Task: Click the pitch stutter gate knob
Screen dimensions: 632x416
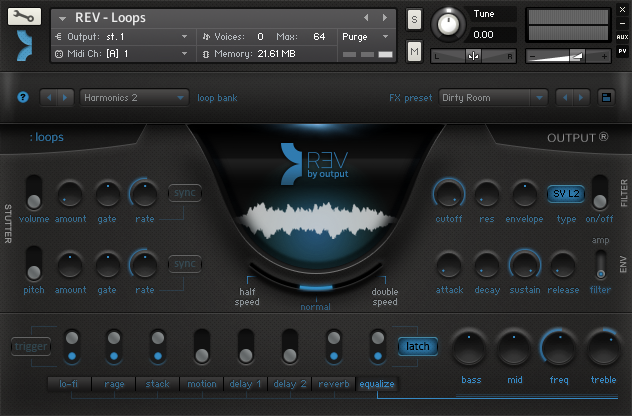Action: 107,265
